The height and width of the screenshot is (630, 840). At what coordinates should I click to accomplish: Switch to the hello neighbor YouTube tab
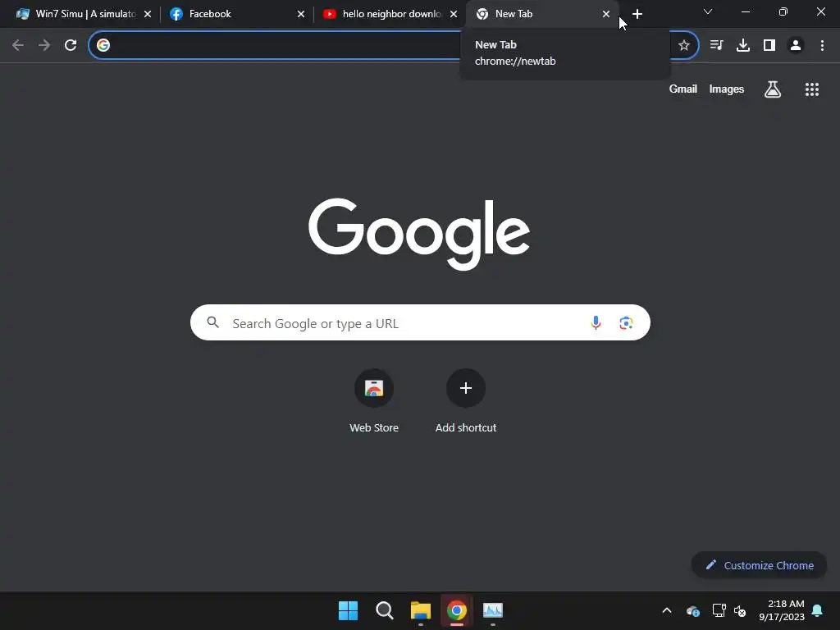pyautogui.click(x=390, y=14)
